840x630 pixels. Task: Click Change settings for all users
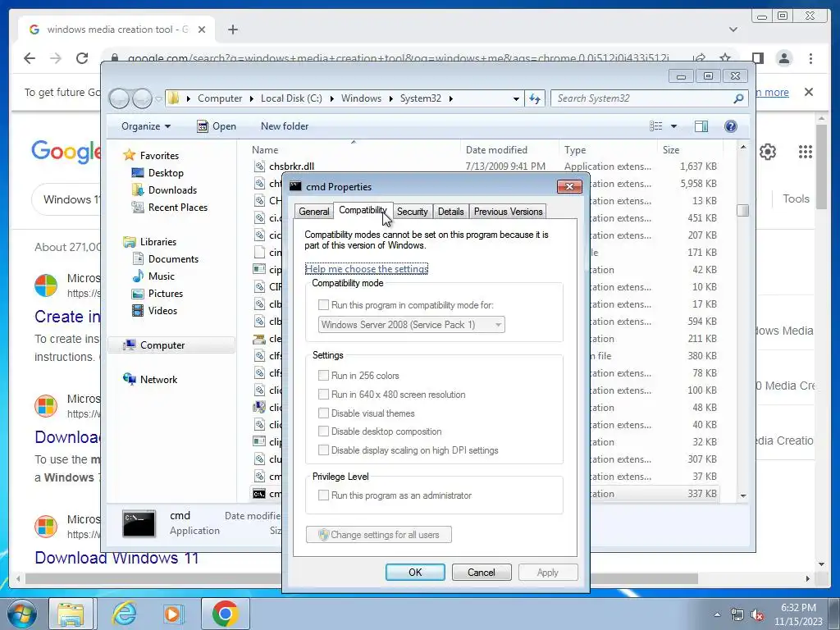pos(379,535)
